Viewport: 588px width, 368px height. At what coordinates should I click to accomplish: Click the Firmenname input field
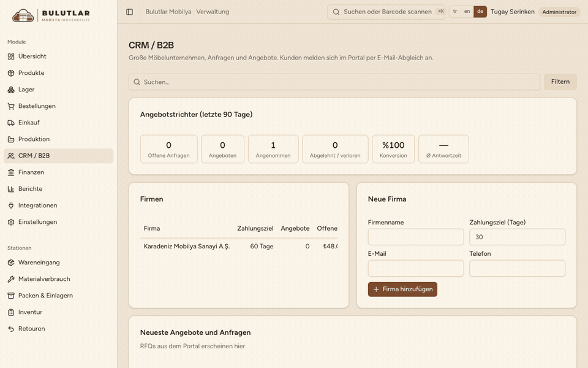(415, 237)
